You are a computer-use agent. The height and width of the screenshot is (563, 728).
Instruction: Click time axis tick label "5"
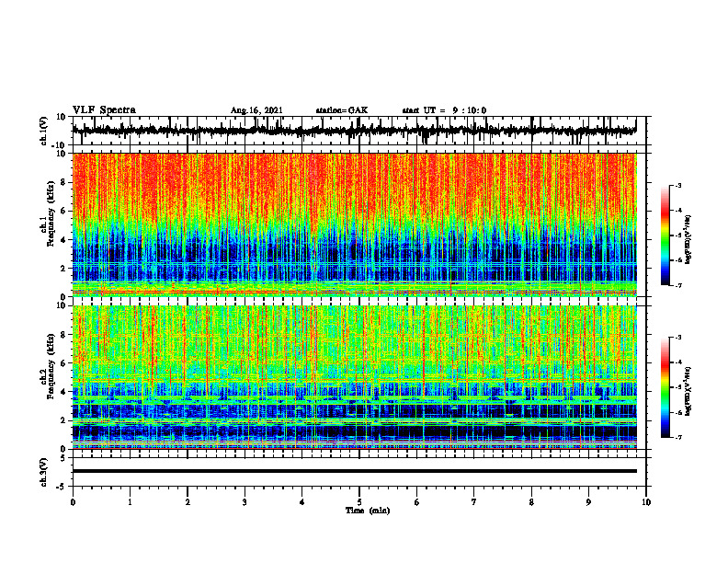coord(359,502)
